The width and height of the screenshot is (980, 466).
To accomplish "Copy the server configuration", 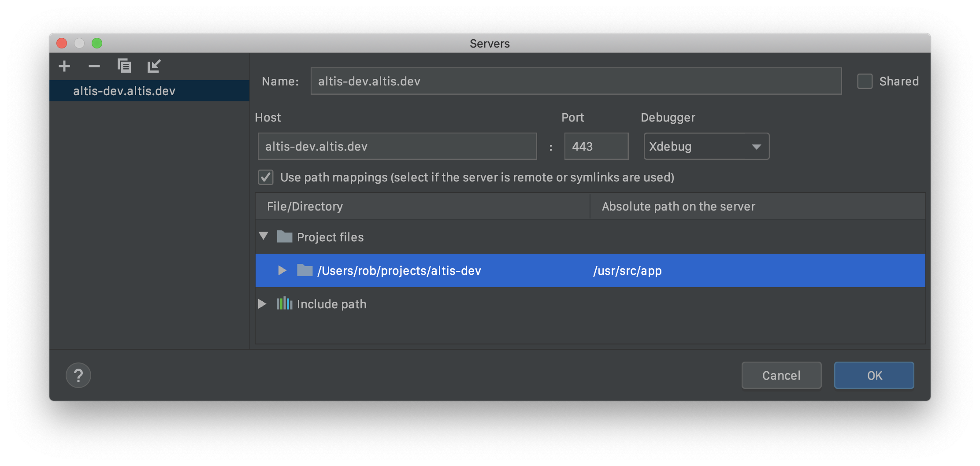I will (124, 66).
